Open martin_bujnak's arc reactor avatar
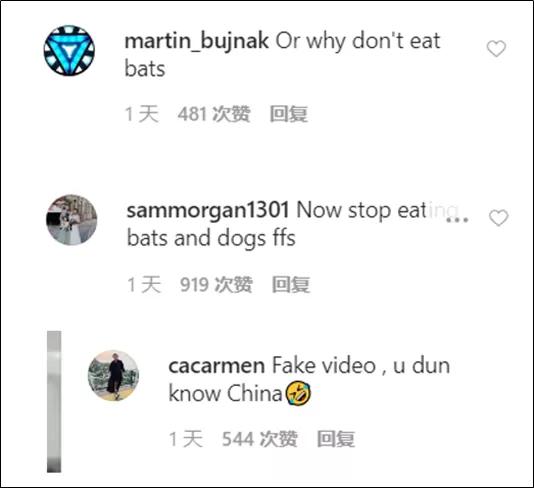Image resolution: width=534 pixels, height=488 pixels. pos(69,50)
